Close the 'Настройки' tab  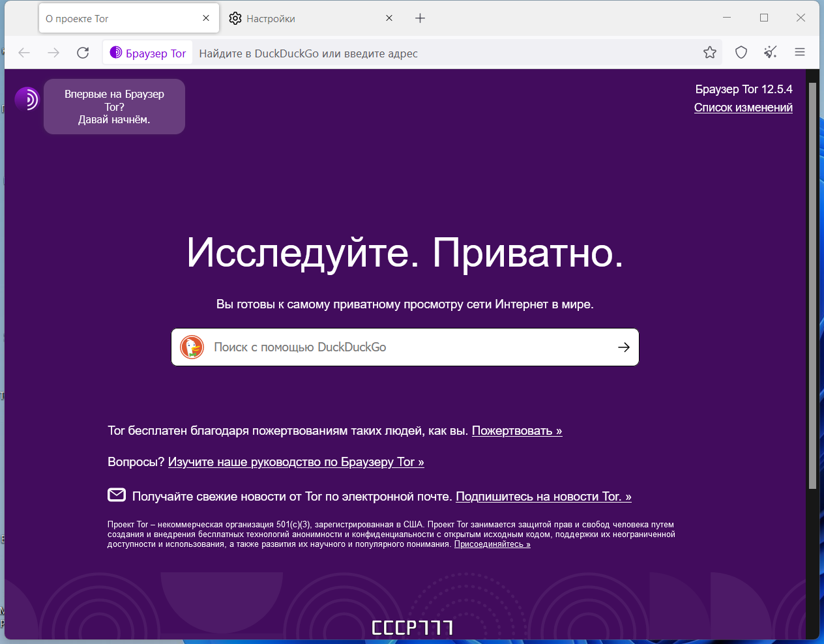click(x=389, y=18)
